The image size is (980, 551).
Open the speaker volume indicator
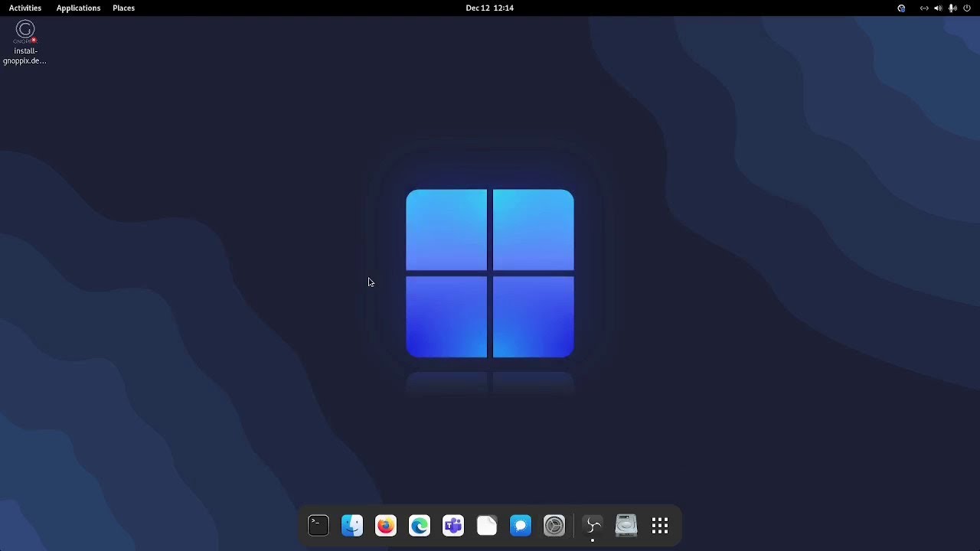click(x=938, y=8)
